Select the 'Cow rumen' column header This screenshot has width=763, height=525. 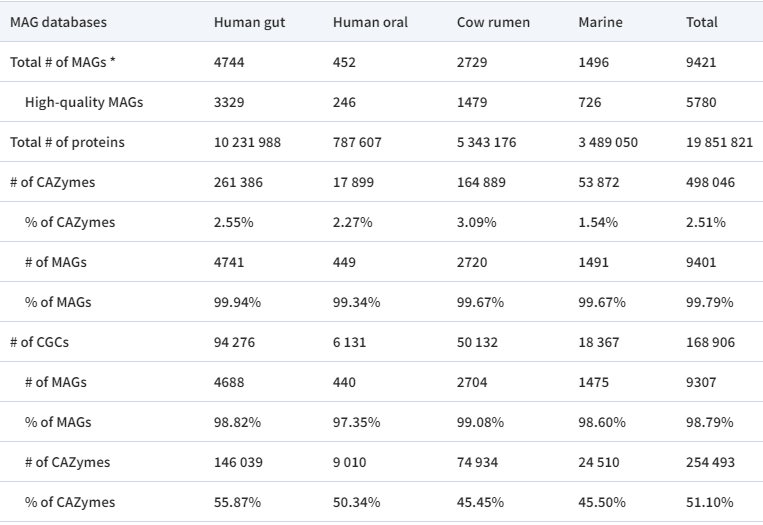(492, 22)
